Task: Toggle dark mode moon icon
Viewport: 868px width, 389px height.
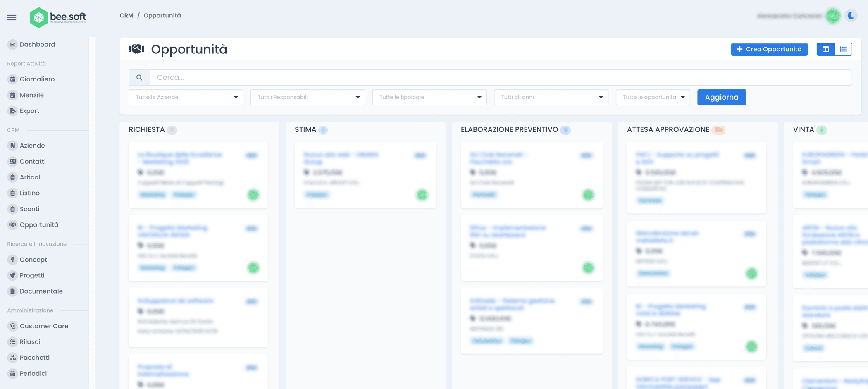Action: (x=851, y=16)
